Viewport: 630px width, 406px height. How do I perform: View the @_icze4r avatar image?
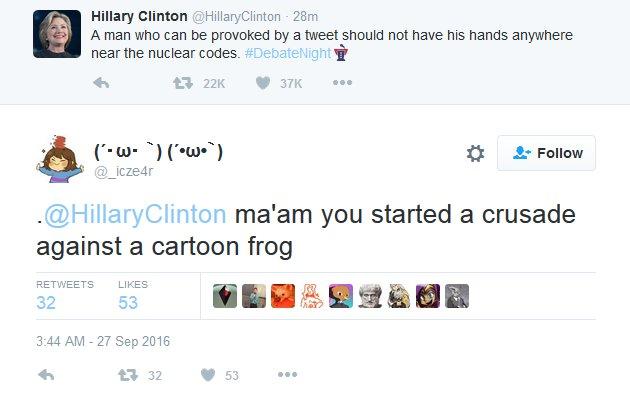tap(60, 159)
